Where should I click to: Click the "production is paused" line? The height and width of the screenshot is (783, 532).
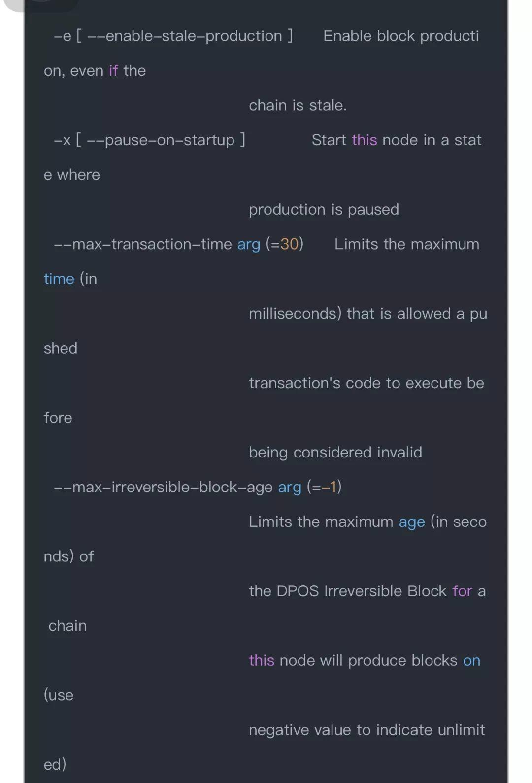point(324,210)
